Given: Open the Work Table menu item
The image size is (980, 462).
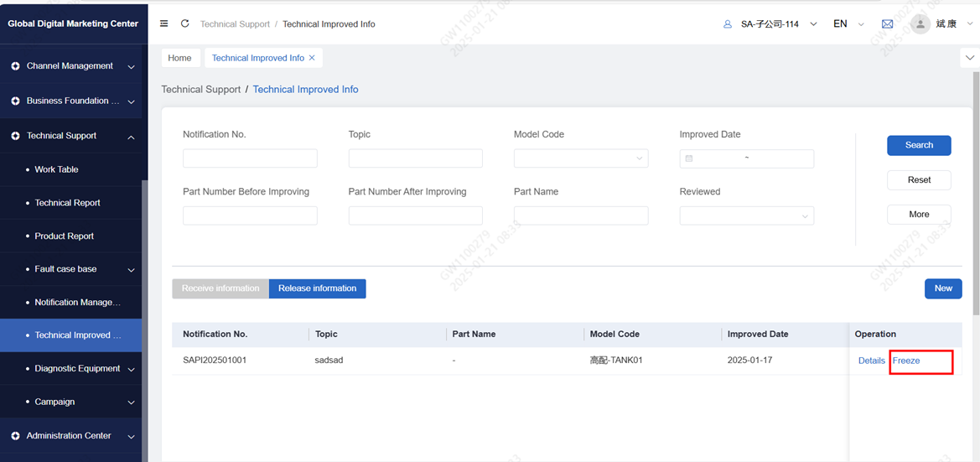Looking at the screenshot, I should click(56, 169).
